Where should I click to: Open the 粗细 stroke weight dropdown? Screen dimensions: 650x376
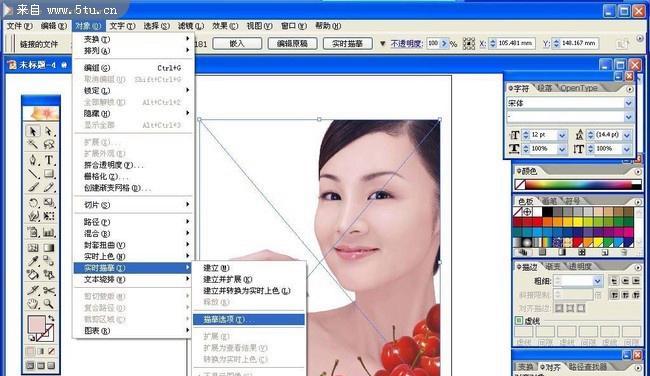(597, 281)
